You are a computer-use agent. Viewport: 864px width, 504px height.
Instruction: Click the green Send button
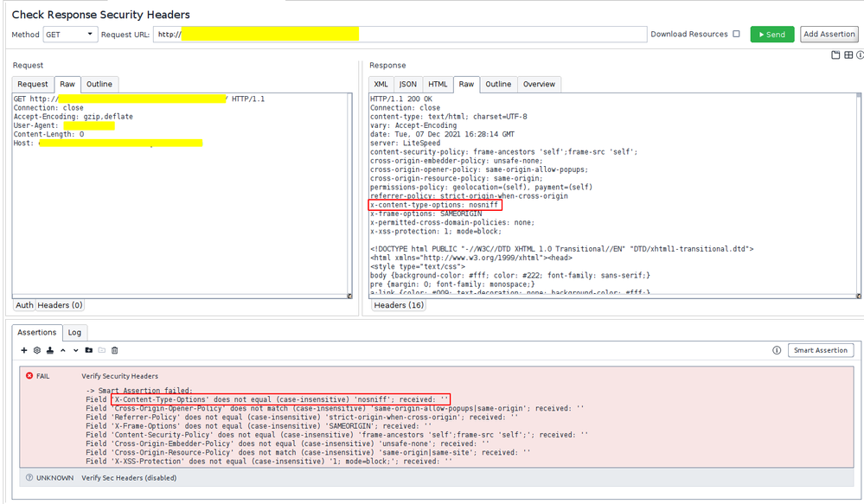(771, 35)
